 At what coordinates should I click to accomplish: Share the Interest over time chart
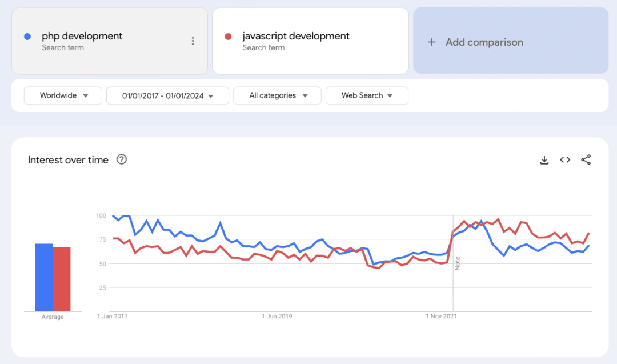586,160
